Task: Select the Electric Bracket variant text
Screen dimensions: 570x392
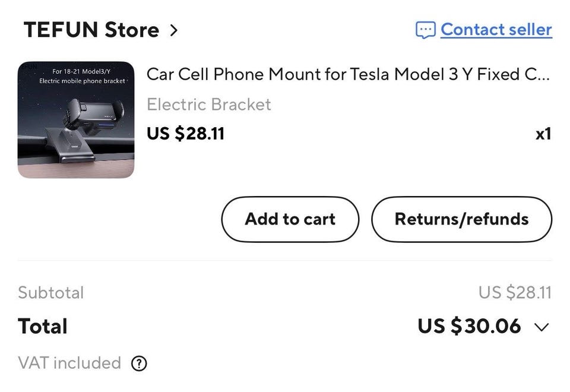Action: point(208,105)
